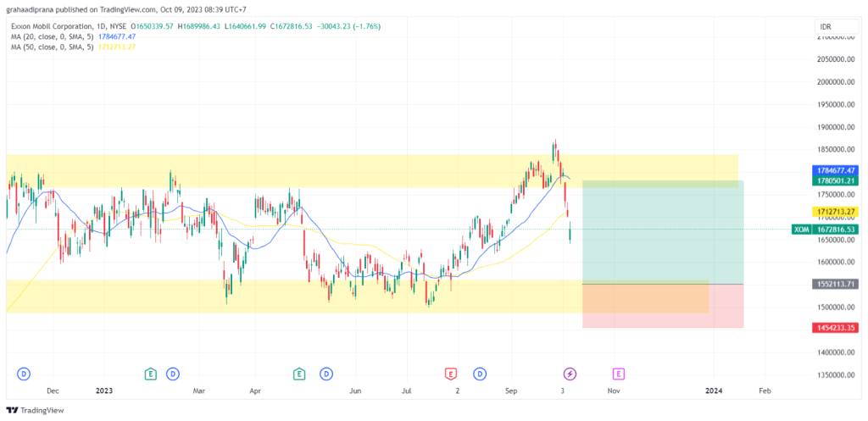Click the MA 50 value 1712713.27 in legend
Image resolution: width=868 pixels, height=421 pixels.
click(x=115, y=47)
